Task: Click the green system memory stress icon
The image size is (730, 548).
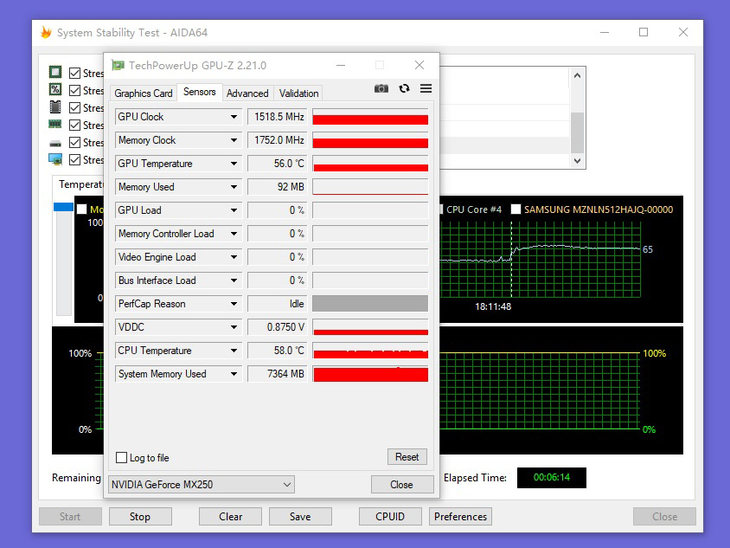Action: pyautogui.click(x=55, y=124)
